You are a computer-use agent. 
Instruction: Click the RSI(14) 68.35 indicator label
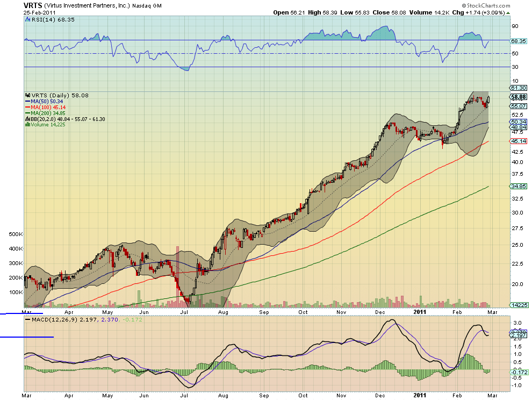[53, 20]
